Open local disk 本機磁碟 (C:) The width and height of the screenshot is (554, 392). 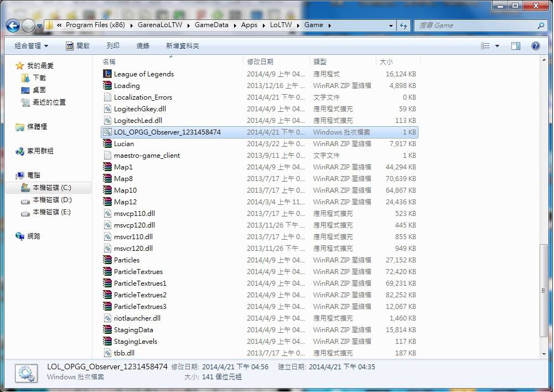pos(48,187)
